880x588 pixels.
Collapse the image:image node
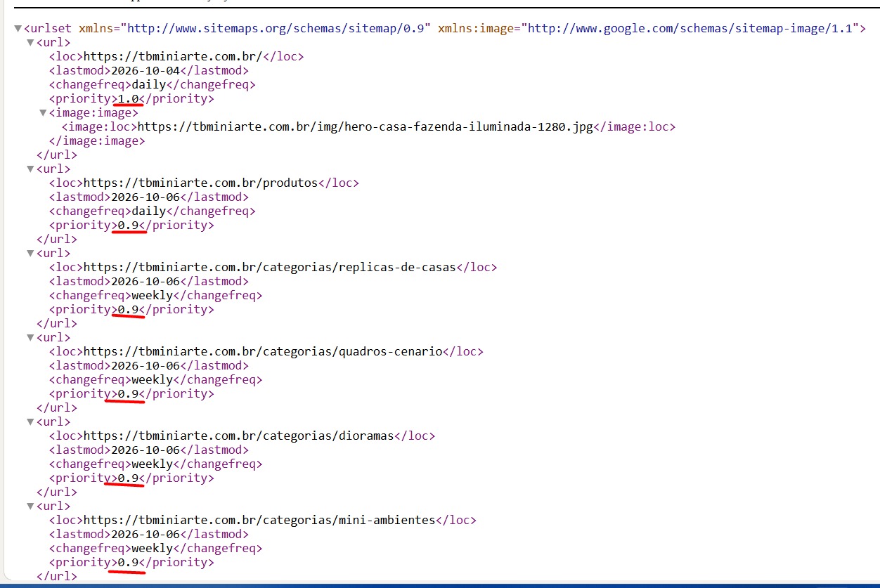43,113
